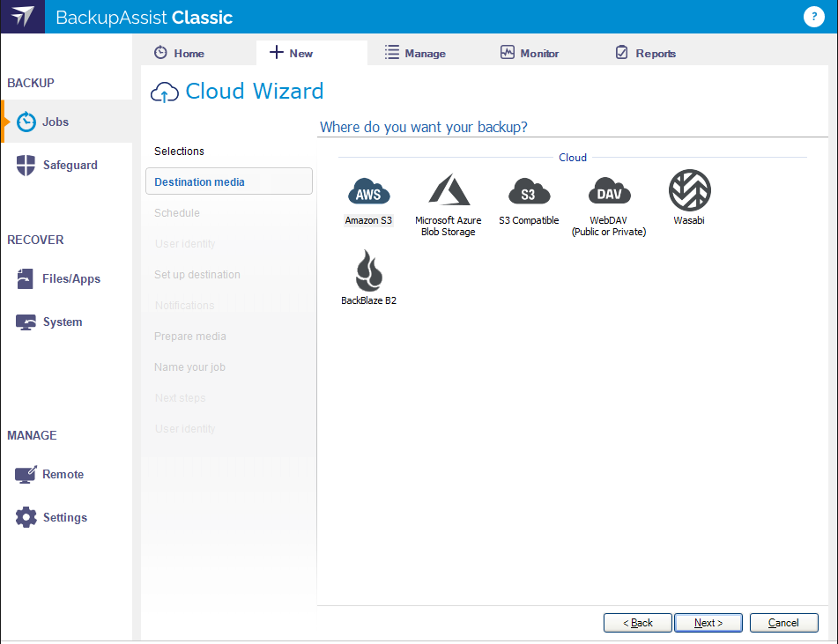The image size is (838, 644).
Task: Open the Reports tab
Action: (x=658, y=53)
